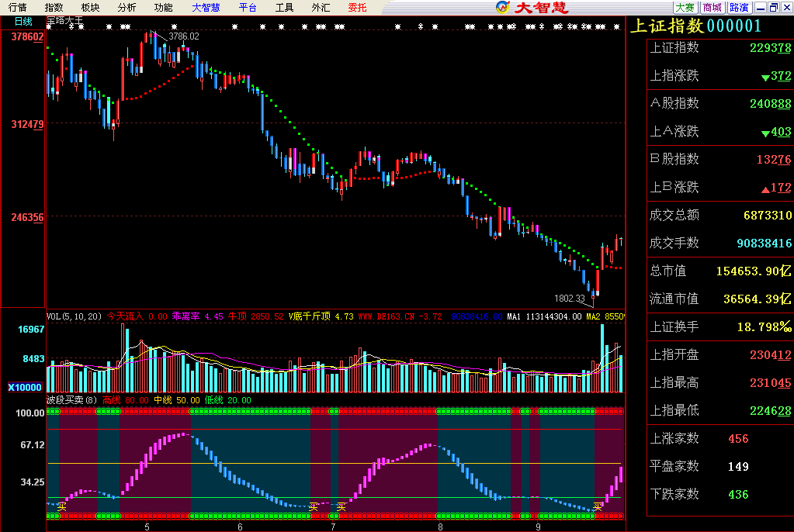
Task: Select the 流通市值 row
Action: (720, 299)
